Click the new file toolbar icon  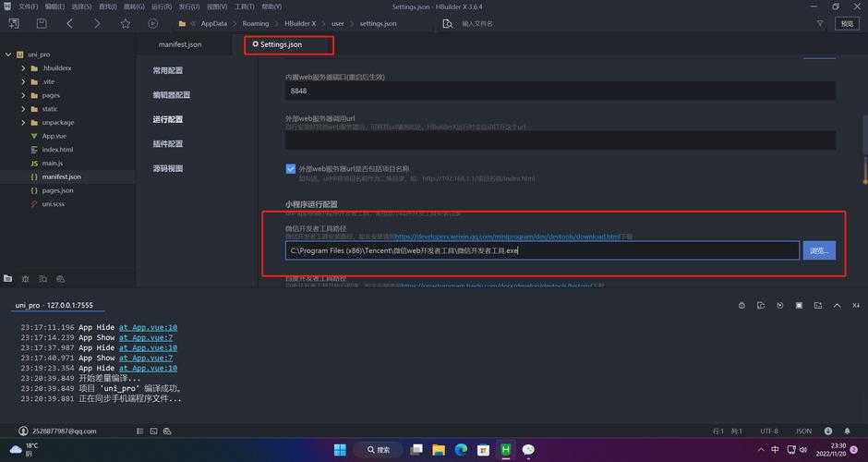[14, 23]
